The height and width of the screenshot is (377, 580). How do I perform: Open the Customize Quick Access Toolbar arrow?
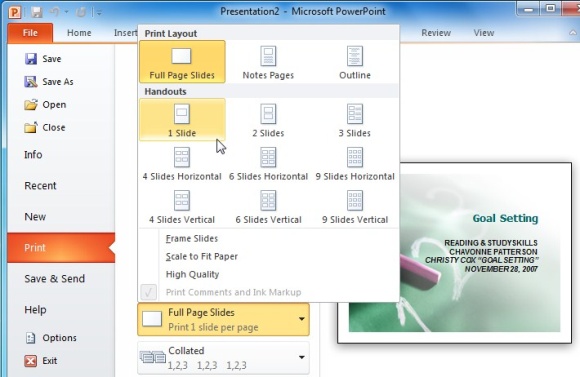tap(99, 13)
